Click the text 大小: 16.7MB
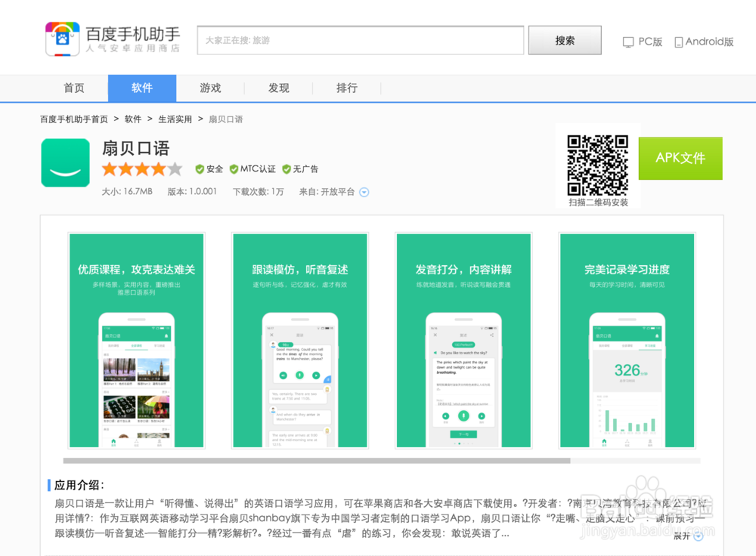The height and width of the screenshot is (556, 756). (127, 192)
